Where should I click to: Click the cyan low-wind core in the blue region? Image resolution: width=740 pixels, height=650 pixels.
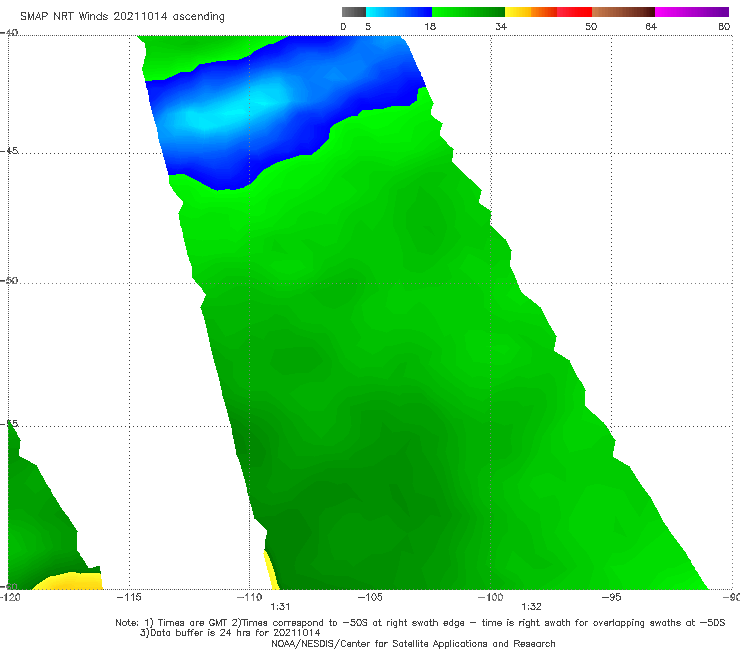click(227, 110)
